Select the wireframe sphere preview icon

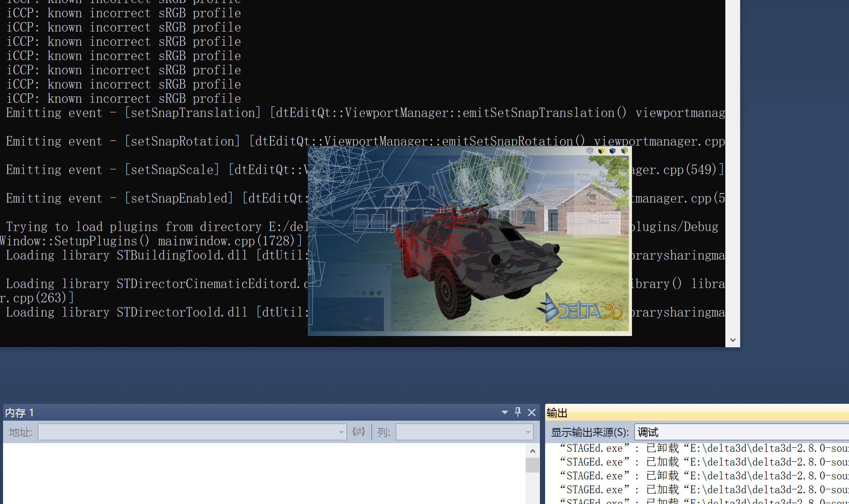tap(357, 293)
